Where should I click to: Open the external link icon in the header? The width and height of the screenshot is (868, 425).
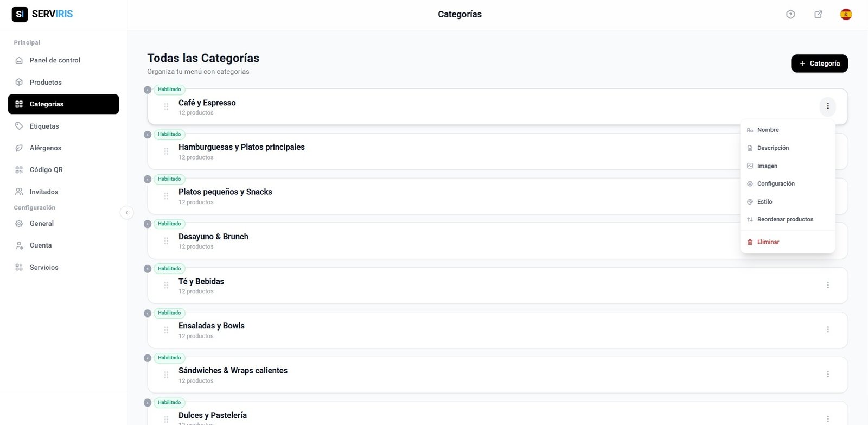pyautogui.click(x=818, y=14)
